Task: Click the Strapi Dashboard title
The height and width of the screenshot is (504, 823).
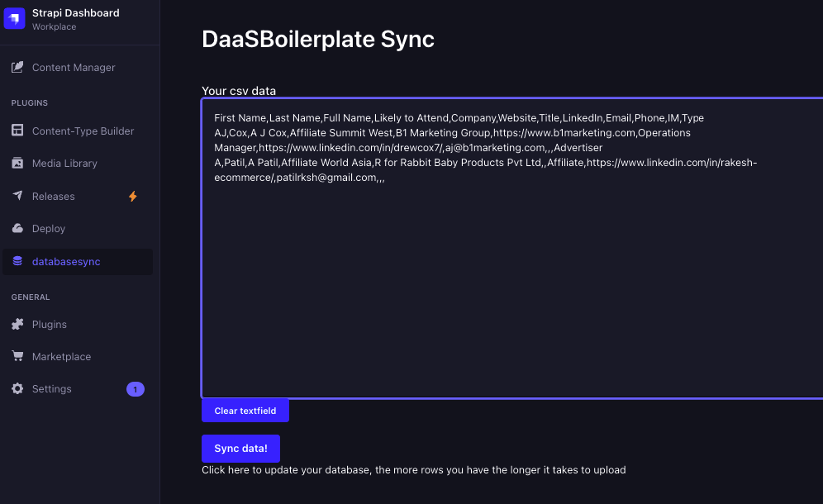Action: click(x=75, y=13)
